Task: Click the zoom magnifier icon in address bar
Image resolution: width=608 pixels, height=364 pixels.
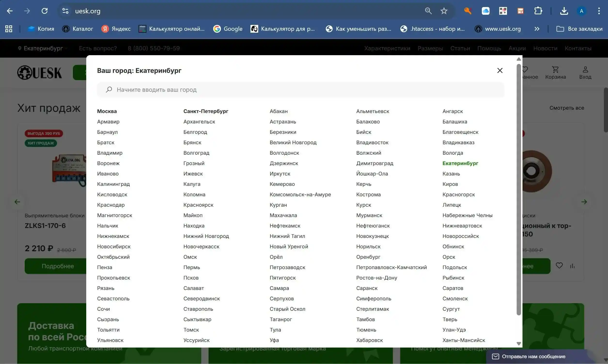Action: (x=428, y=11)
